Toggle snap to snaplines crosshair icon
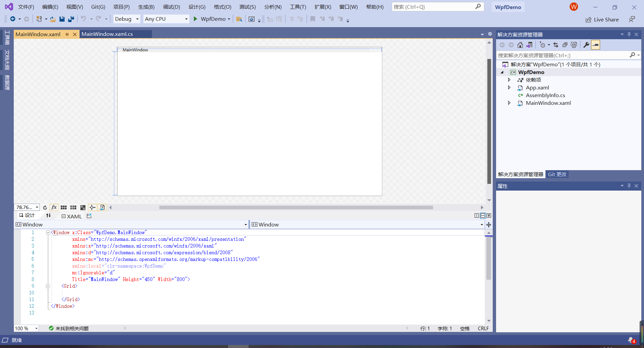 tap(93, 208)
